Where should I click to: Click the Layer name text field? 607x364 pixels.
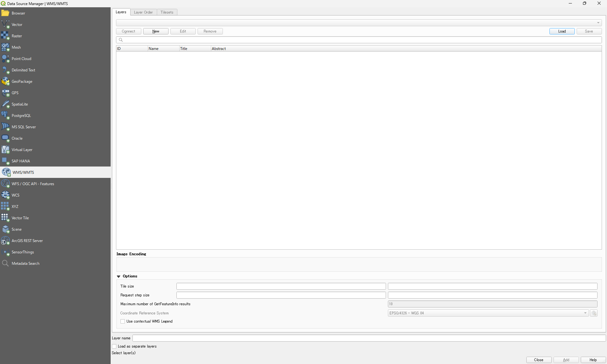[369, 338]
